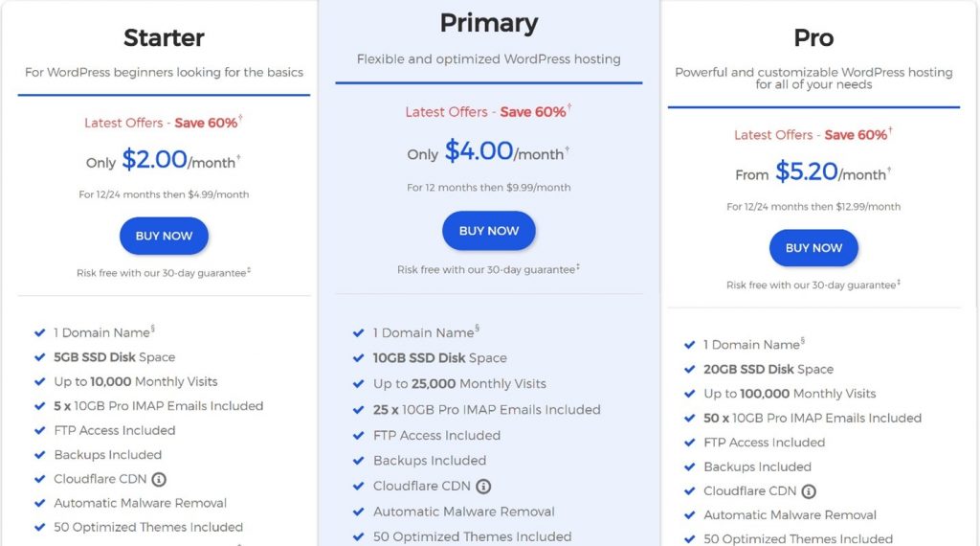The height and width of the screenshot is (546, 980).
Task: Click checkmark beside Starter 5GB SSD Disk Space
Action: click(x=40, y=357)
